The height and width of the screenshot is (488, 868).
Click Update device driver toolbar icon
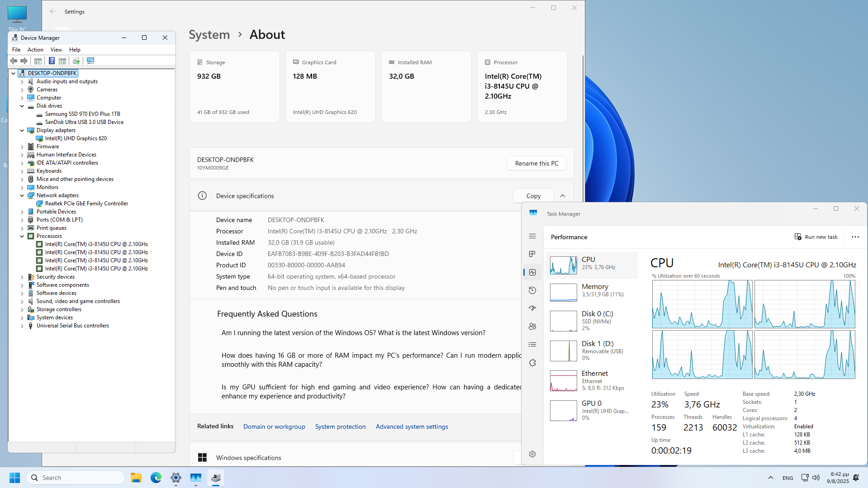coord(76,61)
